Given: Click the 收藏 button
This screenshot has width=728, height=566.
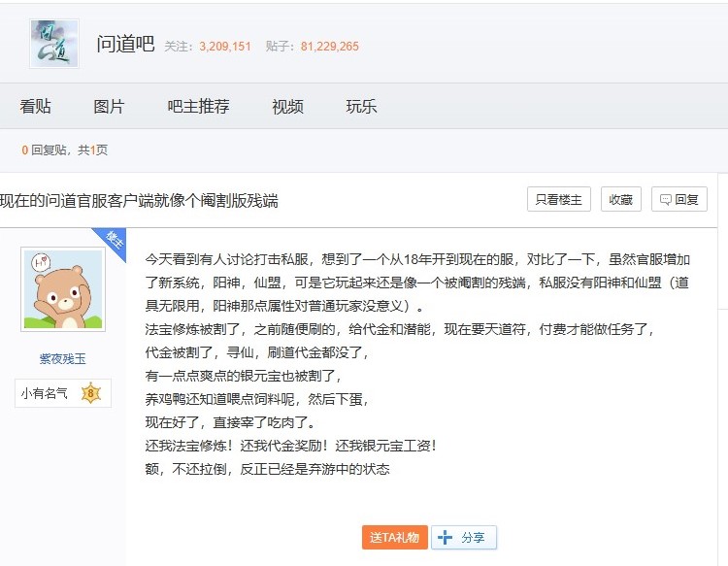Looking at the screenshot, I should coord(621,199).
